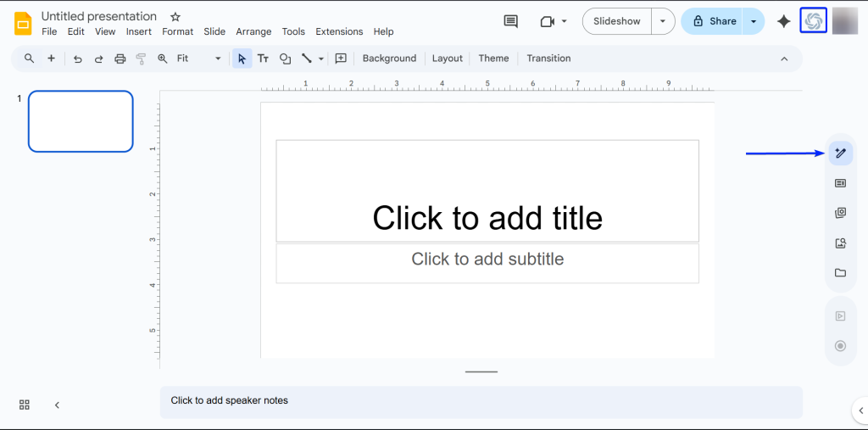
Task: Star the Untitled presentation
Action: point(175,17)
